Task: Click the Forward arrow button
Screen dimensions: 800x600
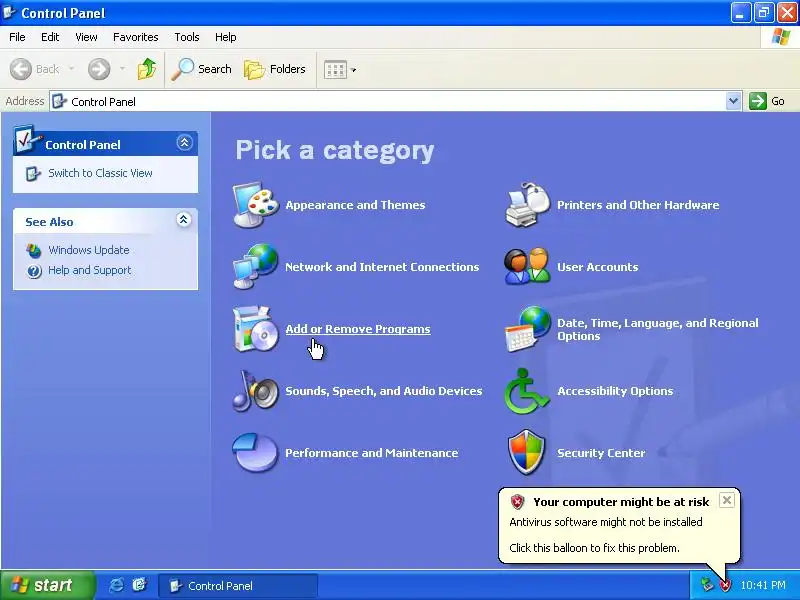Action: (x=99, y=69)
